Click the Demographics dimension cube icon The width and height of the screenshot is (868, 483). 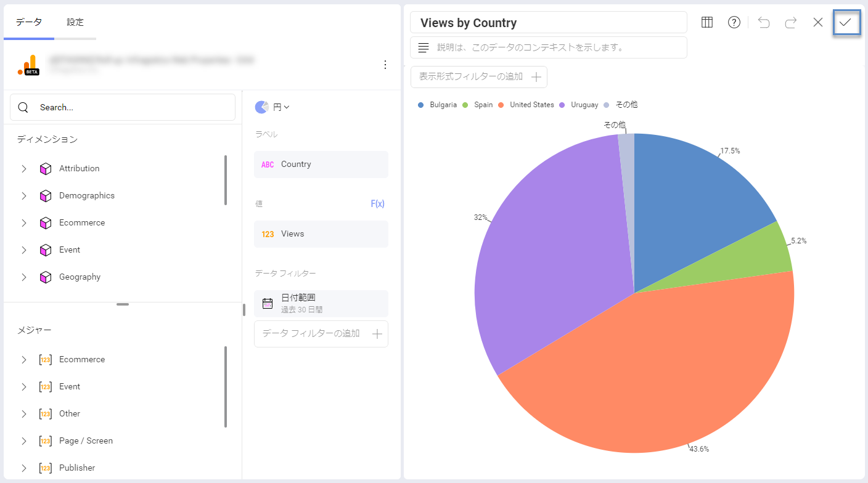(x=46, y=196)
